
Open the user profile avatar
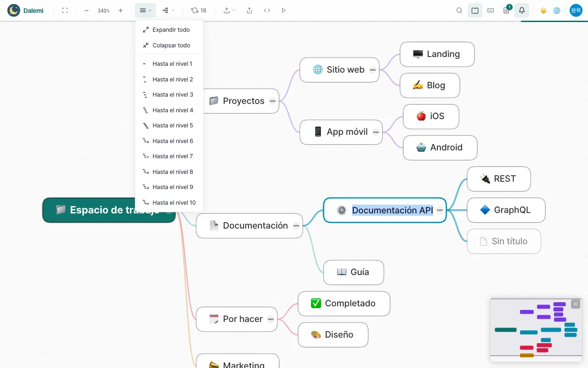576,10
